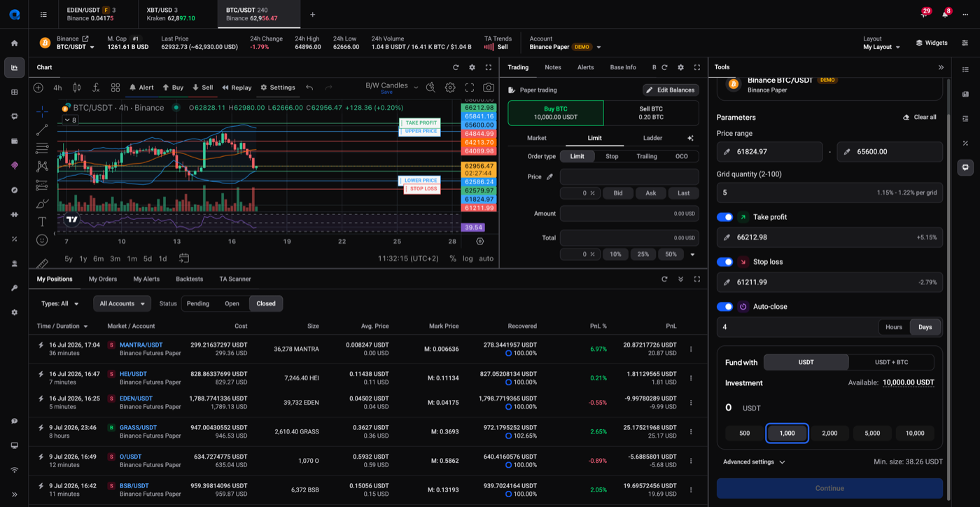Refresh the My Positions panel
Image resolution: width=980 pixels, height=507 pixels.
[664, 279]
